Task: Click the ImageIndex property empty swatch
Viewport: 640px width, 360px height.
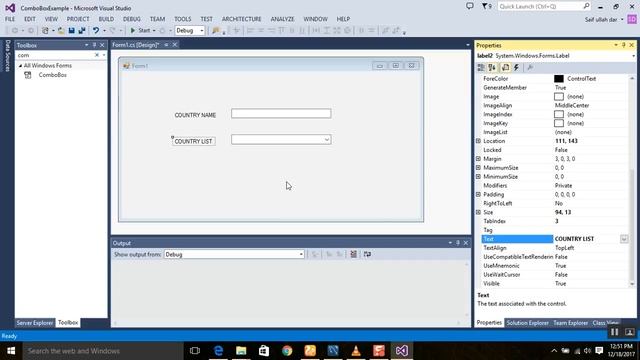Action: pyautogui.click(x=559, y=114)
